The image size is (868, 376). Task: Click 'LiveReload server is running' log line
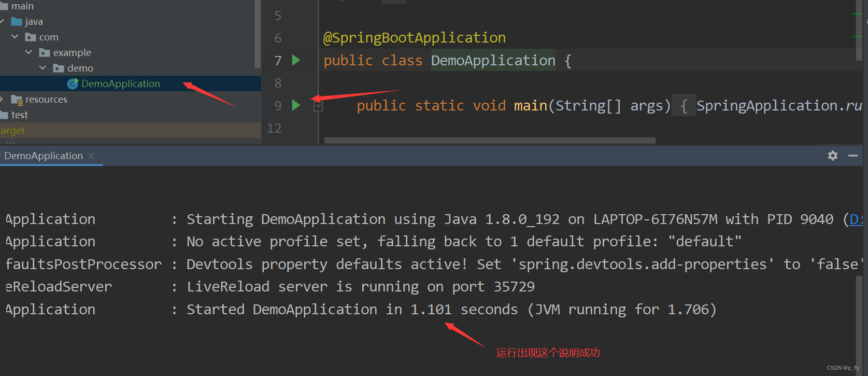tap(361, 287)
